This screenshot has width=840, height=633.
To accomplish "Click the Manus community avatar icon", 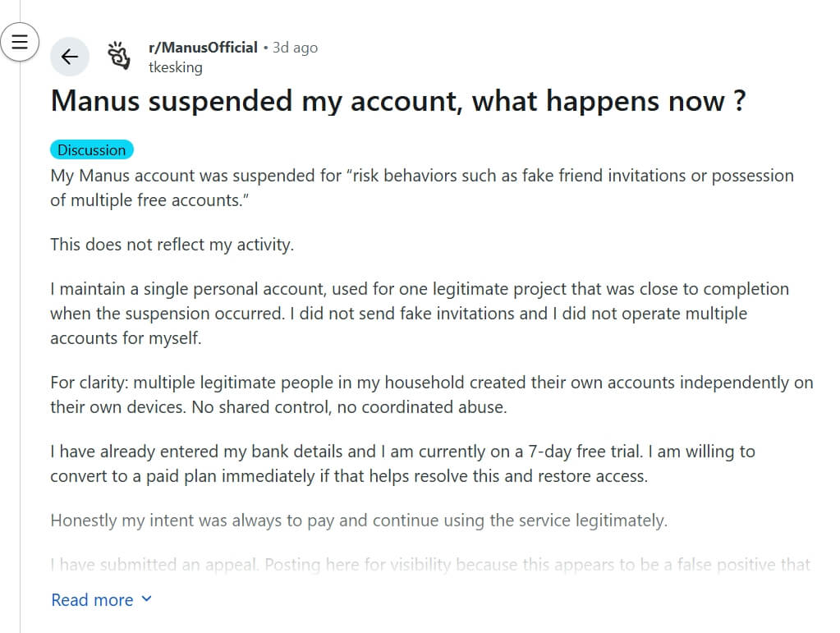I will click(119, 56).
